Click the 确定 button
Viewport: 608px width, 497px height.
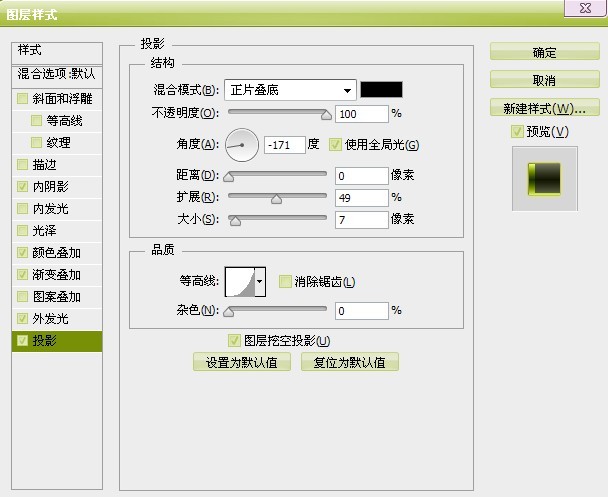pos(544,52)
